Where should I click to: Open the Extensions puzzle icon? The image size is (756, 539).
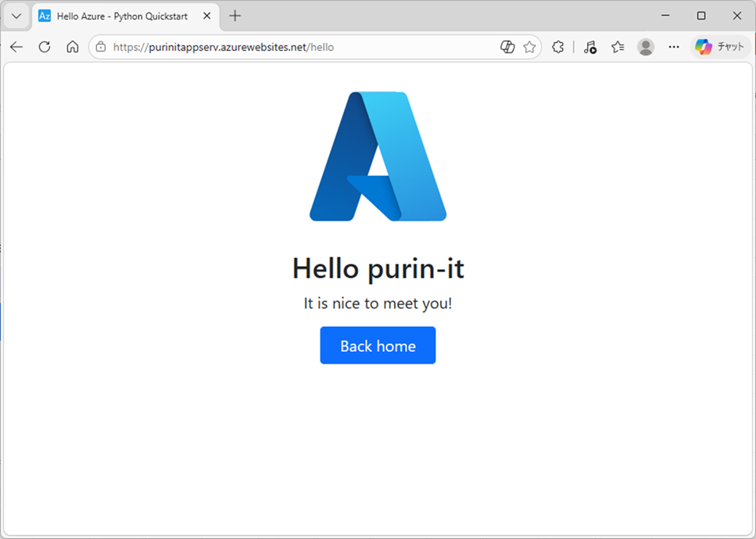557,47
